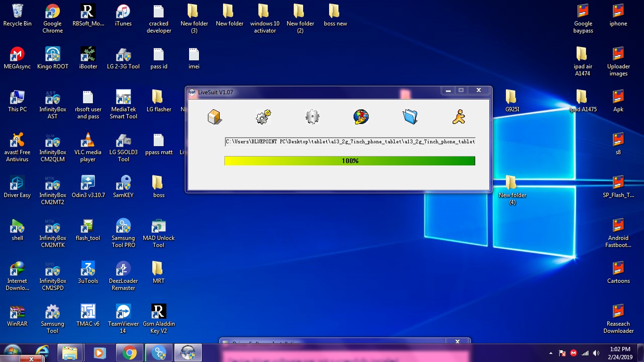
Task: Click the LiveSuit V1.07 title bar
Action: point(314,92)
